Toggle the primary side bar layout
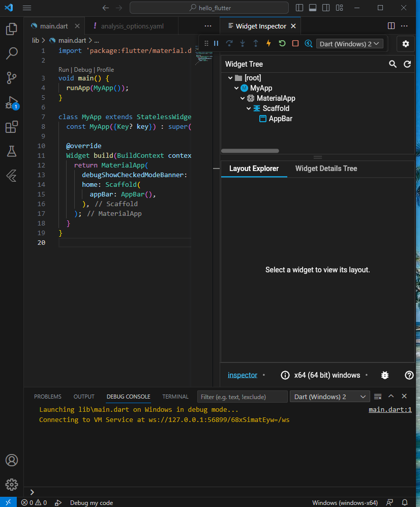Image resolution: width=420 pixels, height=507 pixels. pos(299,8)
